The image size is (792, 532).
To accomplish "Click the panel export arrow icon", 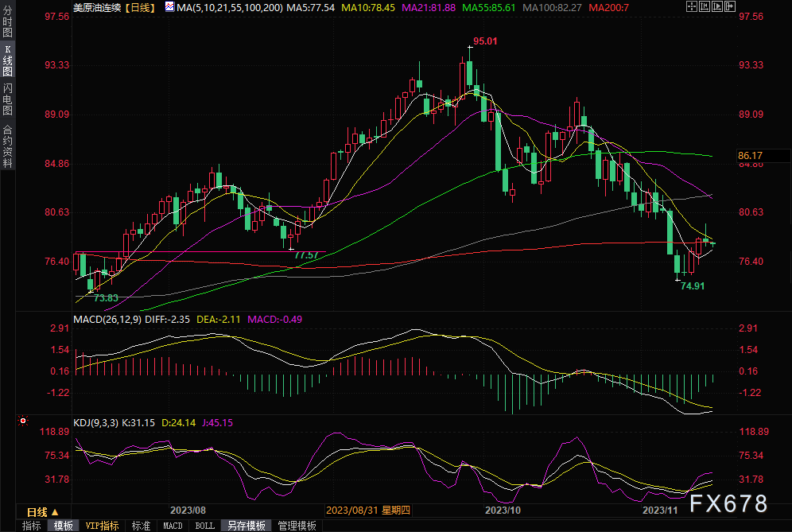I will [730, 6].
